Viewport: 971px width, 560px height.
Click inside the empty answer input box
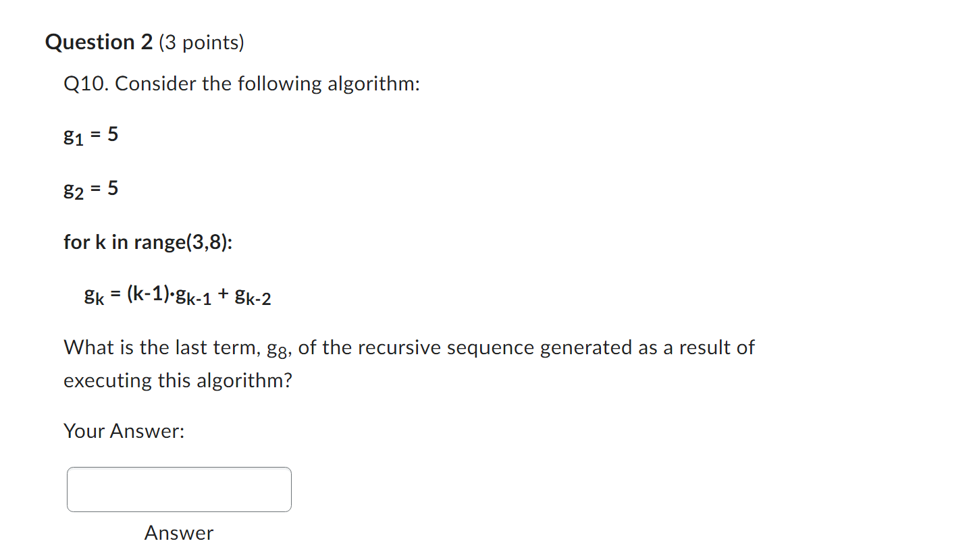point(178,489)
